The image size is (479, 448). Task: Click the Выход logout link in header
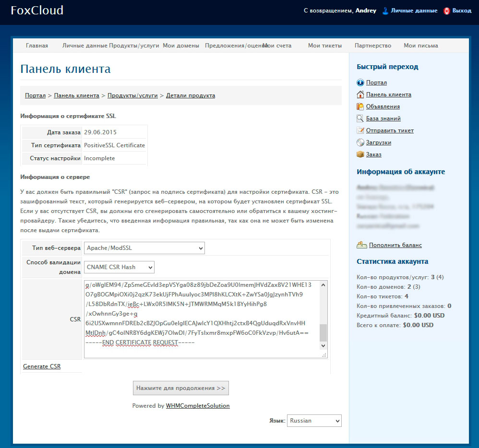click(x=462, y=11)
